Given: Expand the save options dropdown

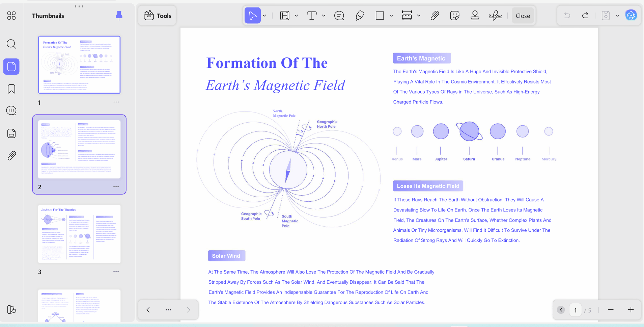Looking at the screenshot, I should [x=617, y=16].
